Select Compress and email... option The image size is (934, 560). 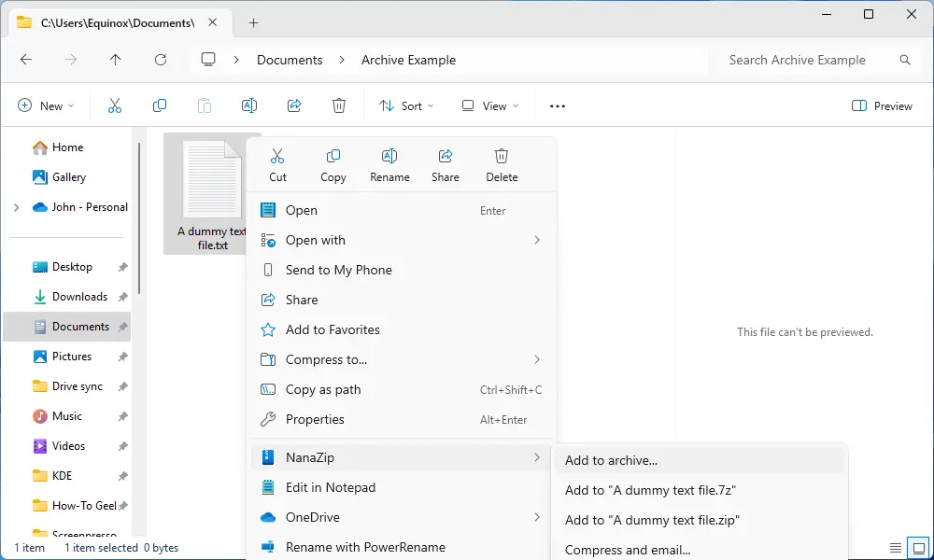tap(700, 550)
